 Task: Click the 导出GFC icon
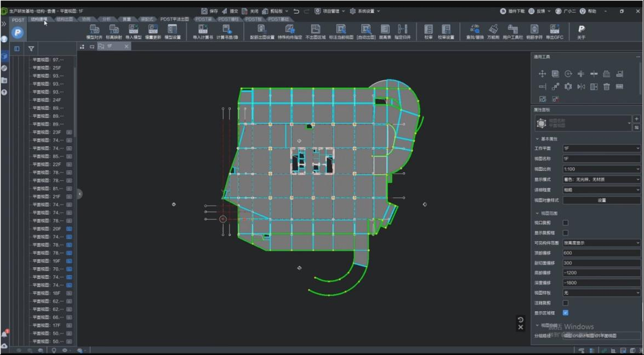555,29
